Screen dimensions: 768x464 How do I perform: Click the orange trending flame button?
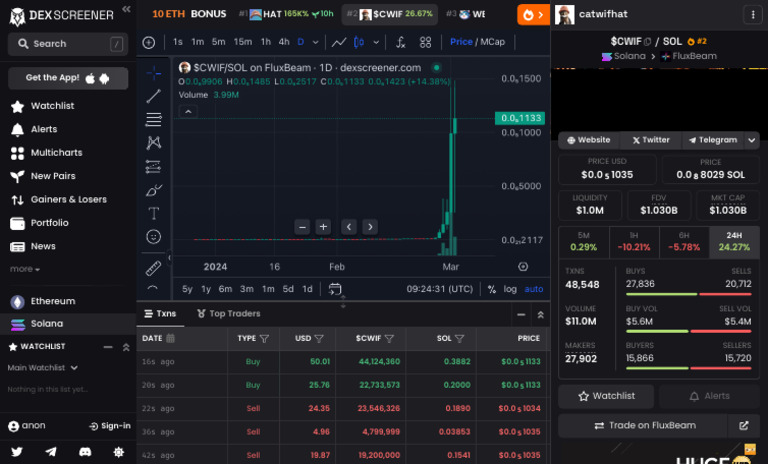pyautogui.click(x=533, y=15)
